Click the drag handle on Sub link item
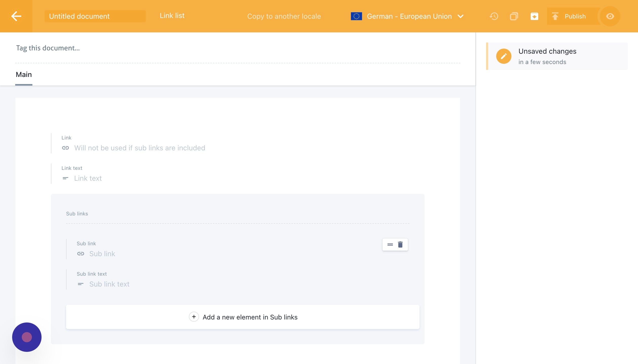This screenshot has width=638, height=364. [390, 245]
